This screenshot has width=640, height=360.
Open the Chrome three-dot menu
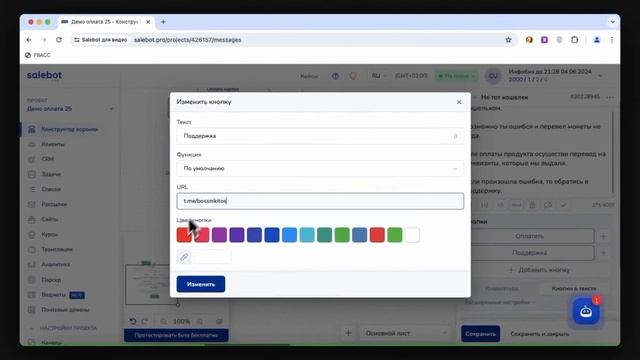pyautogui.click(x=612, y=40)
